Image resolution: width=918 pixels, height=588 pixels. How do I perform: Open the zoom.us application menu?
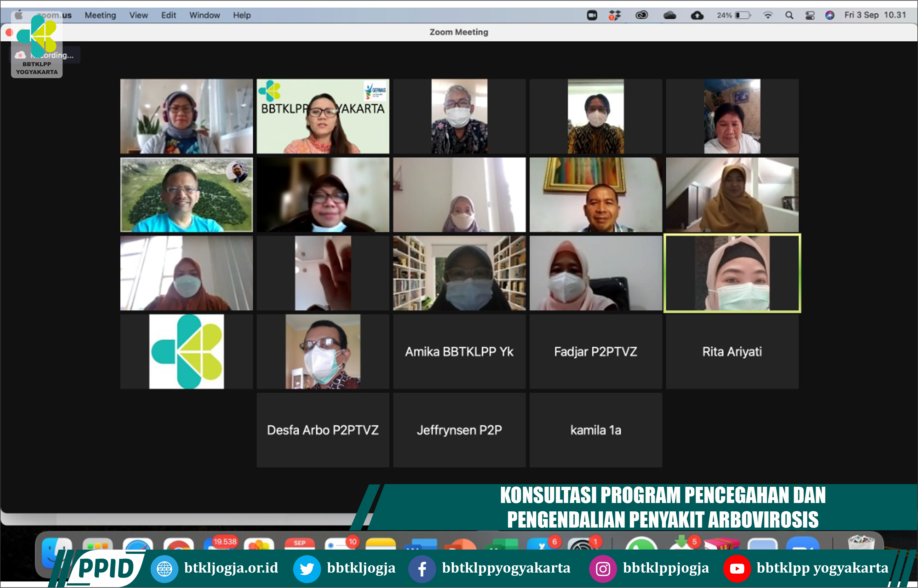pos(55,15)
